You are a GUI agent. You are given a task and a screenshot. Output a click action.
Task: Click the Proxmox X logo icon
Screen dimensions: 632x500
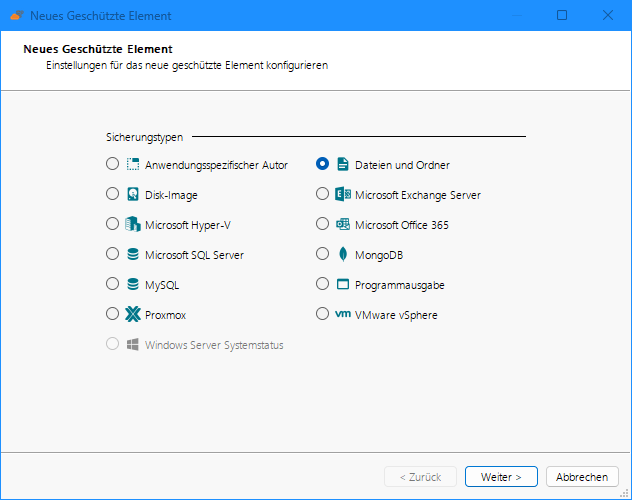click(x=133, y=314)
